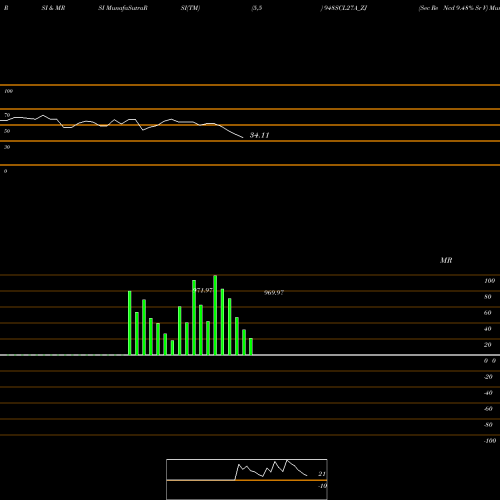Click the RSI value label 34.11
This screenshot has width=500, height=500.
pyautogui.click(x=259, y=135)
